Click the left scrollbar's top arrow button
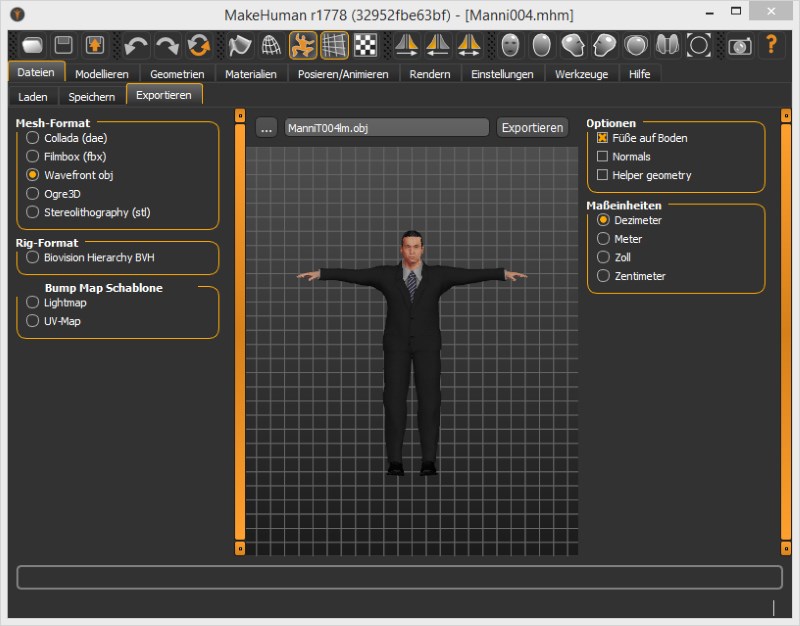800x626 pixels. pyautogui.click(x=240, y=116)
